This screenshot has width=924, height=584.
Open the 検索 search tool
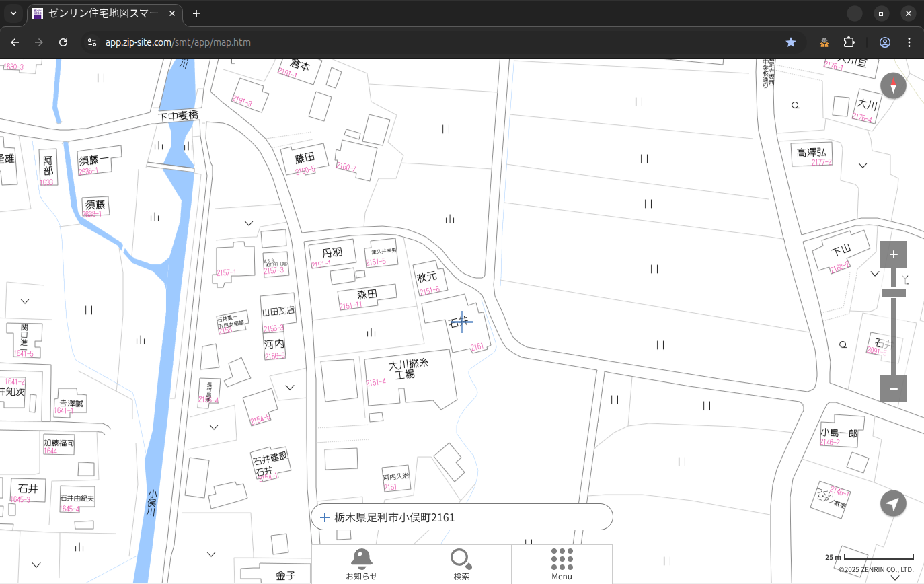[461, 563]
